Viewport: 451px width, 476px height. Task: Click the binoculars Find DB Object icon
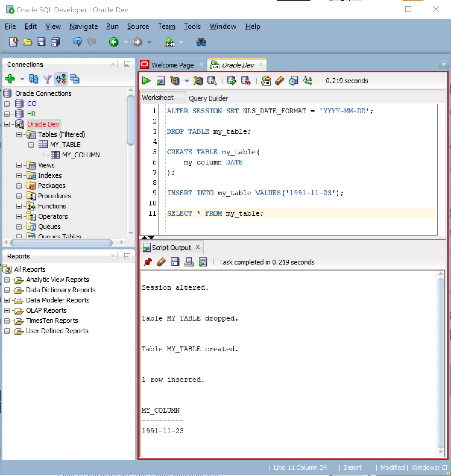(x=201, y=42)
